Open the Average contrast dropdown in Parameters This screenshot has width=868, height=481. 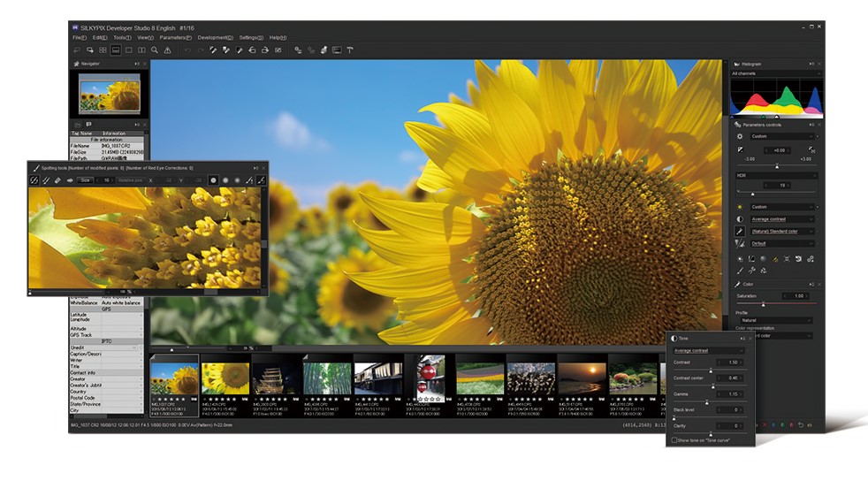tap(781, 219)
